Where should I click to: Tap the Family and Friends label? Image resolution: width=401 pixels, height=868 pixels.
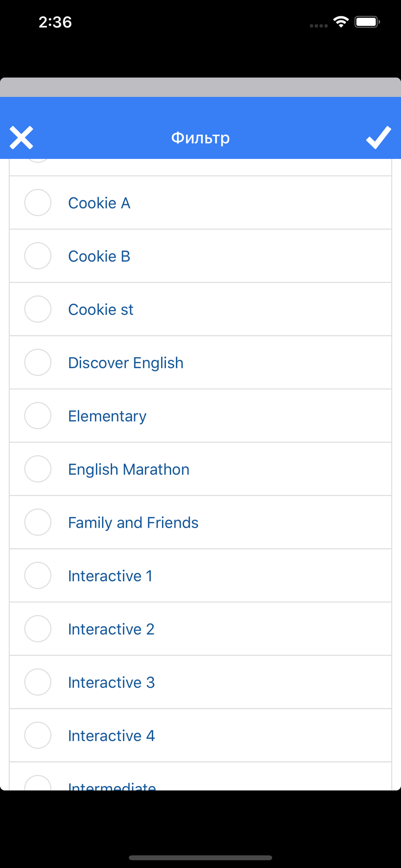click(x=133, y=523)
